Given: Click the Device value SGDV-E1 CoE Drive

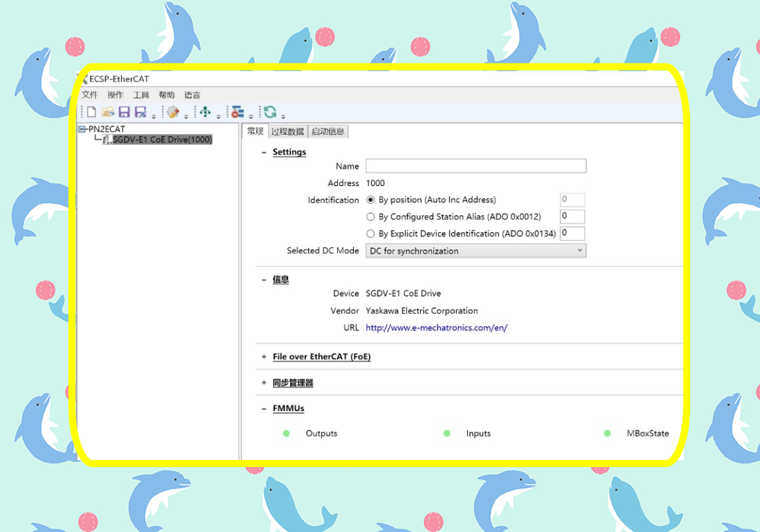Looking at the screenshot, I should 403,293.
